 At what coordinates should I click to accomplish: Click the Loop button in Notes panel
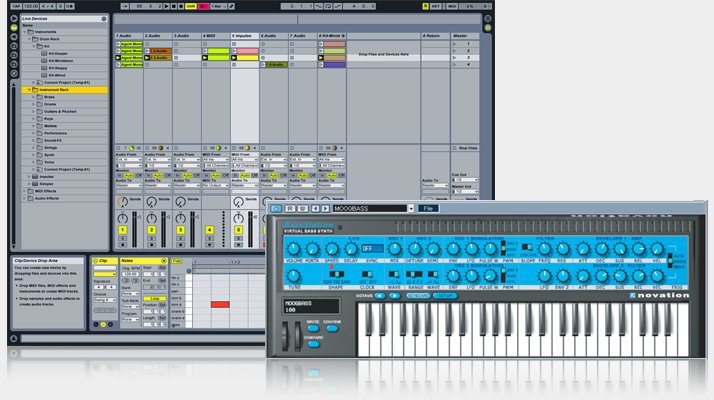(155, 299)
